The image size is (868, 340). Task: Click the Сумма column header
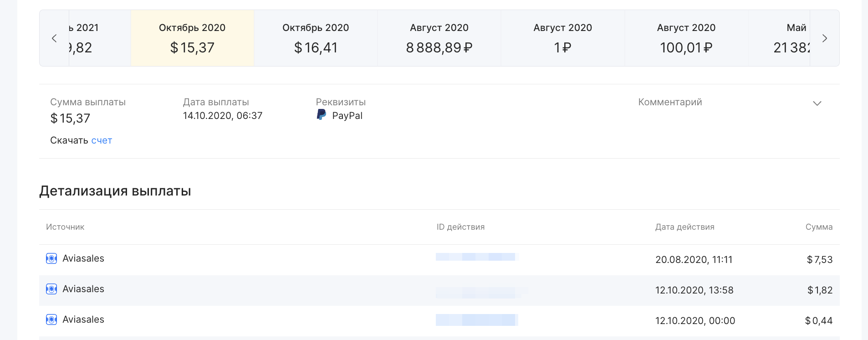(x=819, y=227)
